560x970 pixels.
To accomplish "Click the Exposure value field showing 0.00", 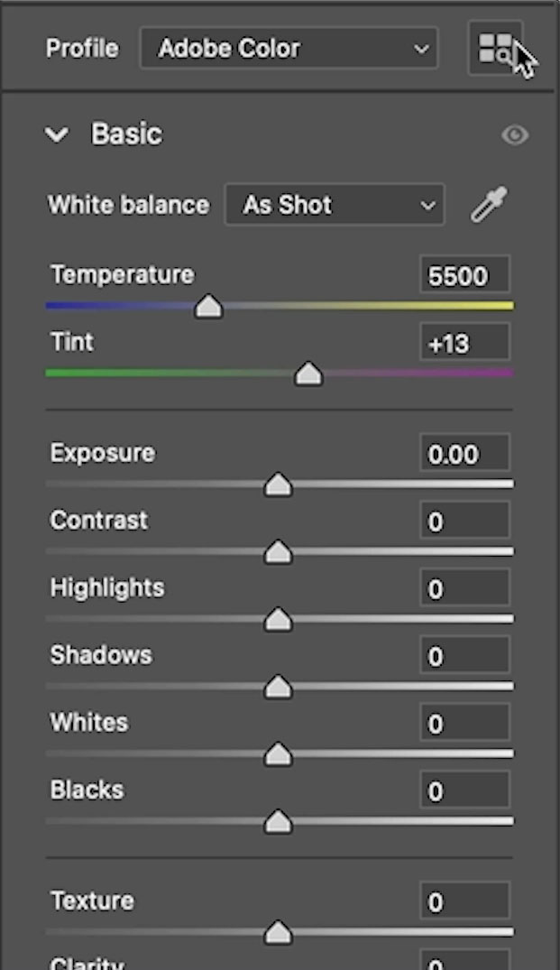I will pyautogui.click(x=464, y=454).
